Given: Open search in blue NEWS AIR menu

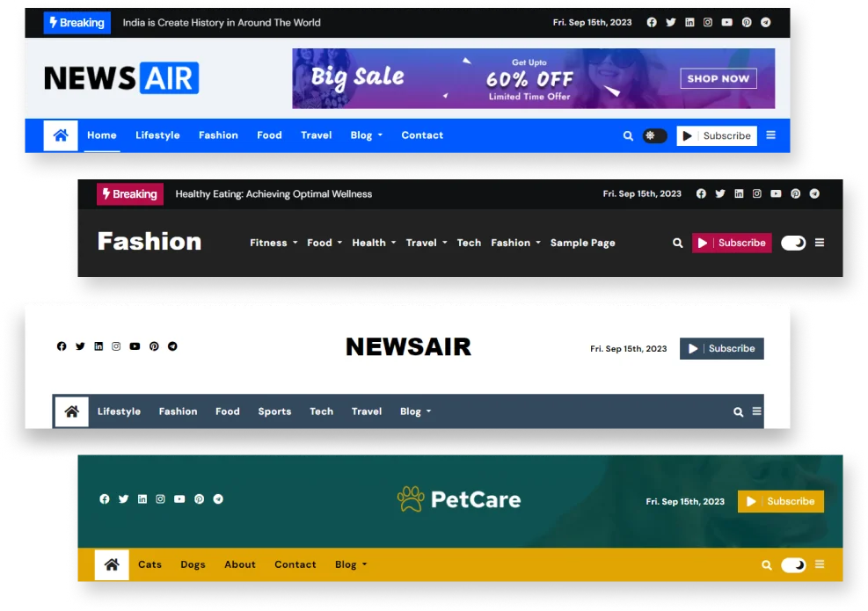Looking at the screenshot, I should point(628,135).
